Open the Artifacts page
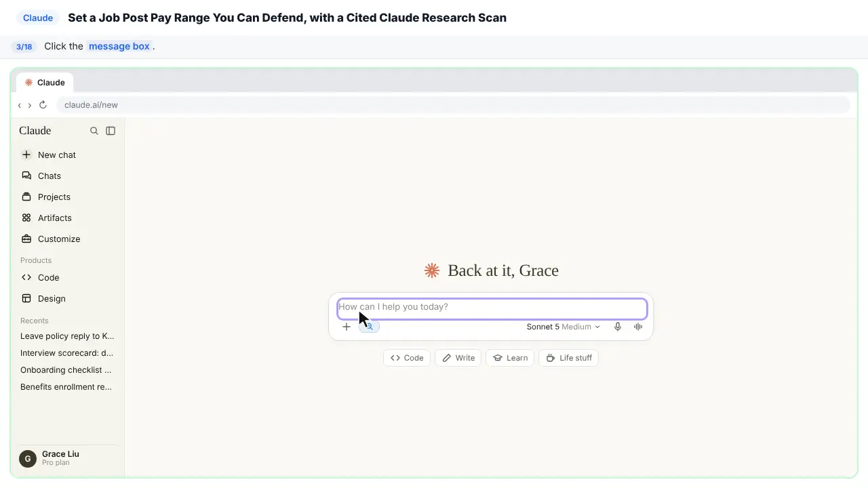 [68, 218]
